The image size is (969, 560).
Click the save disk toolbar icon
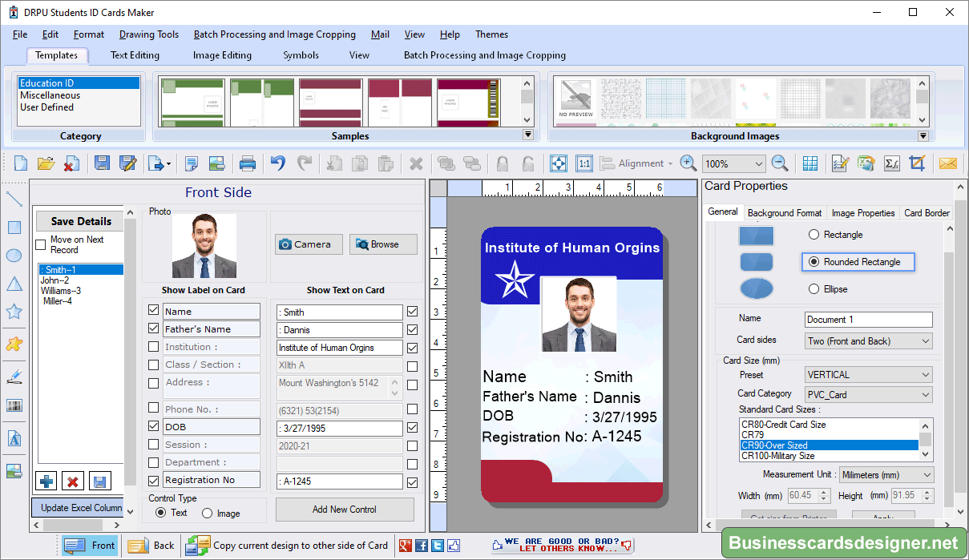102,163
